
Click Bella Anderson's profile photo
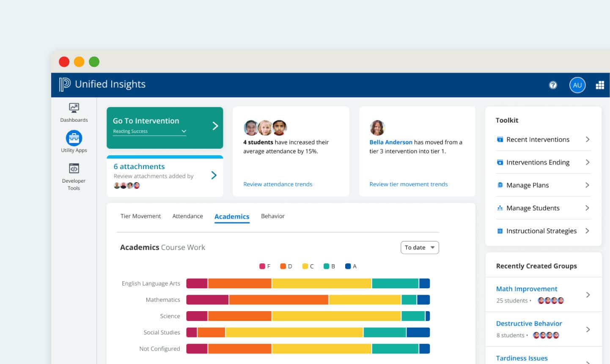pos(377,128)
